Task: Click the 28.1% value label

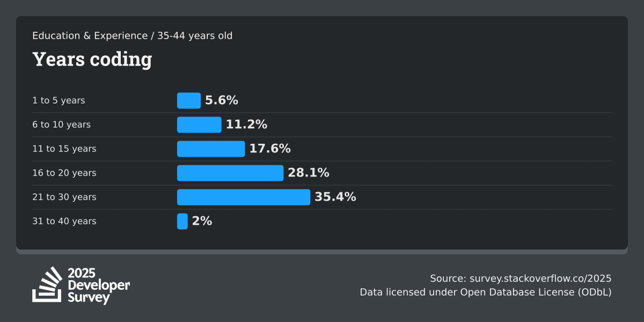Action: coord(309,173)
